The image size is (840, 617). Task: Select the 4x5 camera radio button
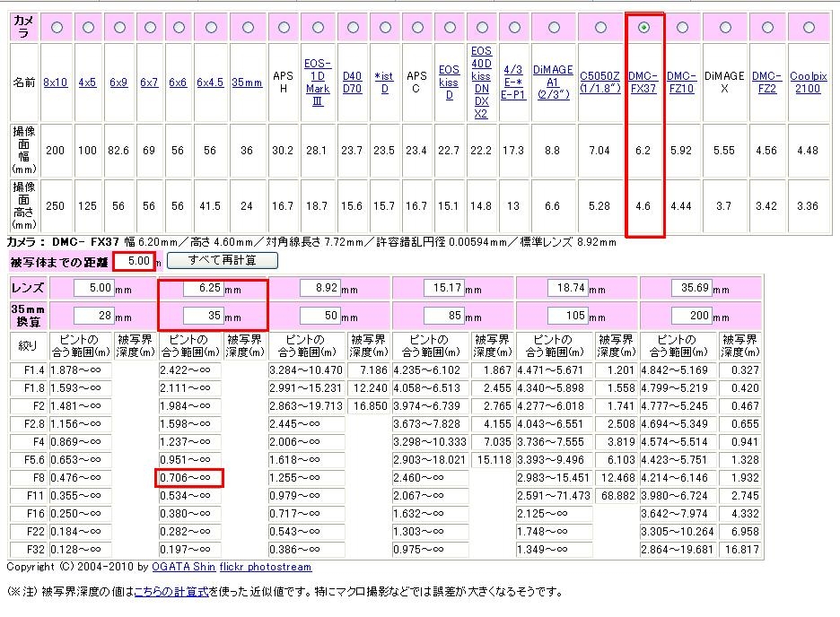(88, 27)
